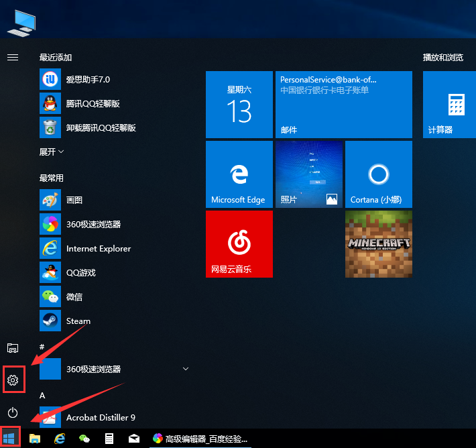The height and width of the screenshot is (448, 476).
Task: Click the Windows Start button
Action: [11, 438]
